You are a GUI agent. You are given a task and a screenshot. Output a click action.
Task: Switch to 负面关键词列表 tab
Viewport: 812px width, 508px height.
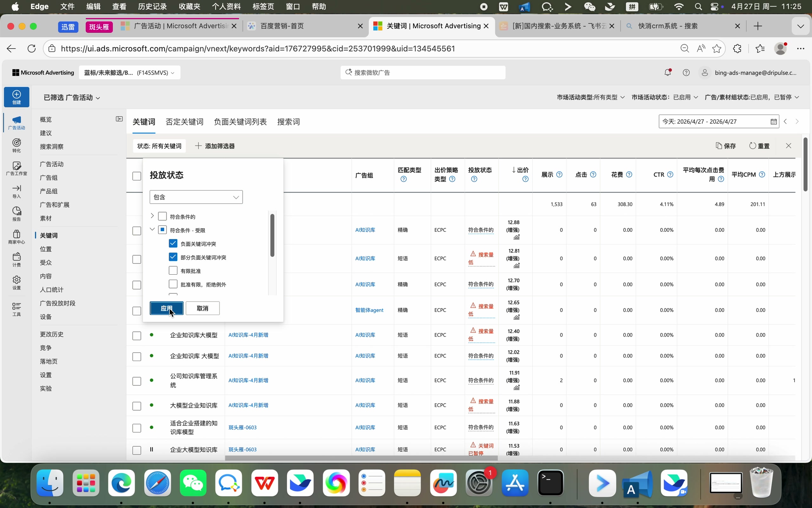click(240, 122)
